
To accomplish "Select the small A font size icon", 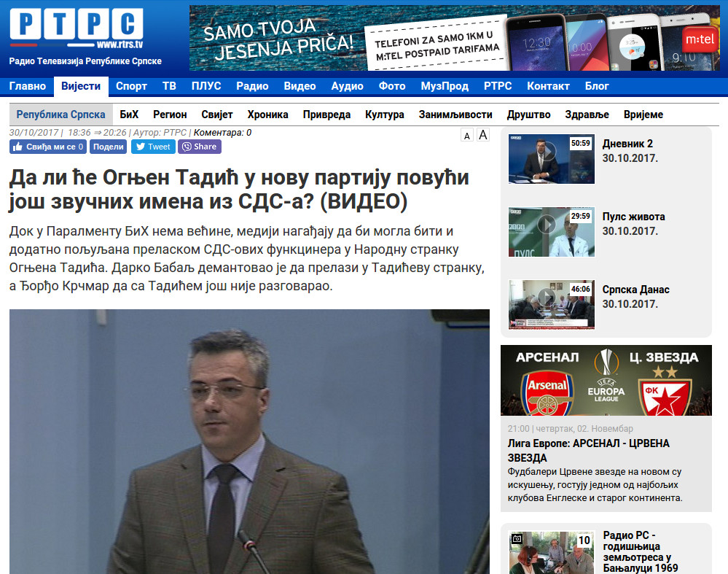I will [466, 135].
